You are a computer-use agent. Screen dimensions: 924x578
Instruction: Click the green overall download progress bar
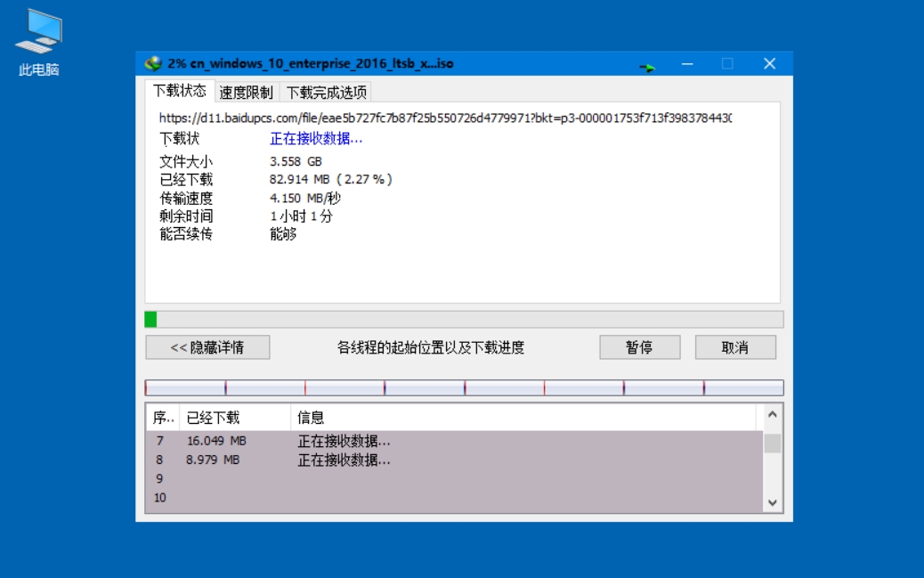tap(464, 319)
